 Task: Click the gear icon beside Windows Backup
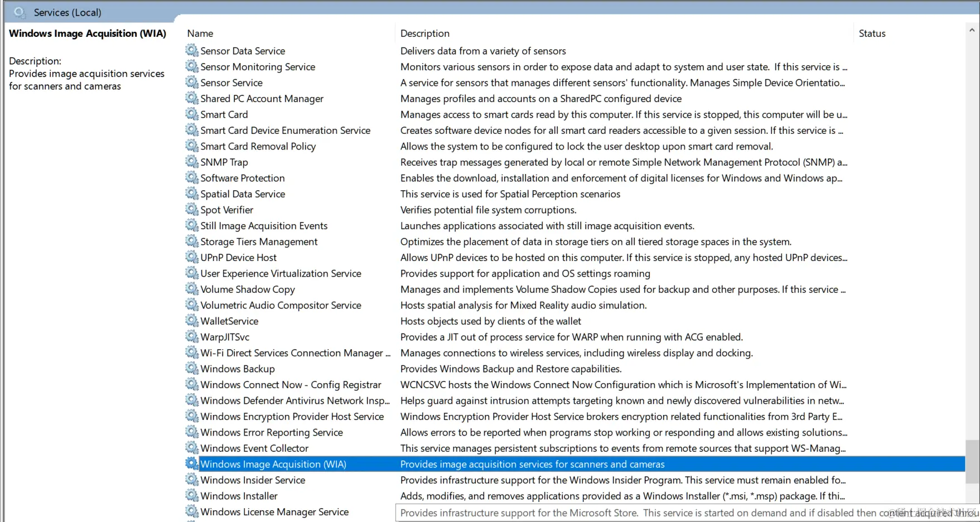click(192, 369)
